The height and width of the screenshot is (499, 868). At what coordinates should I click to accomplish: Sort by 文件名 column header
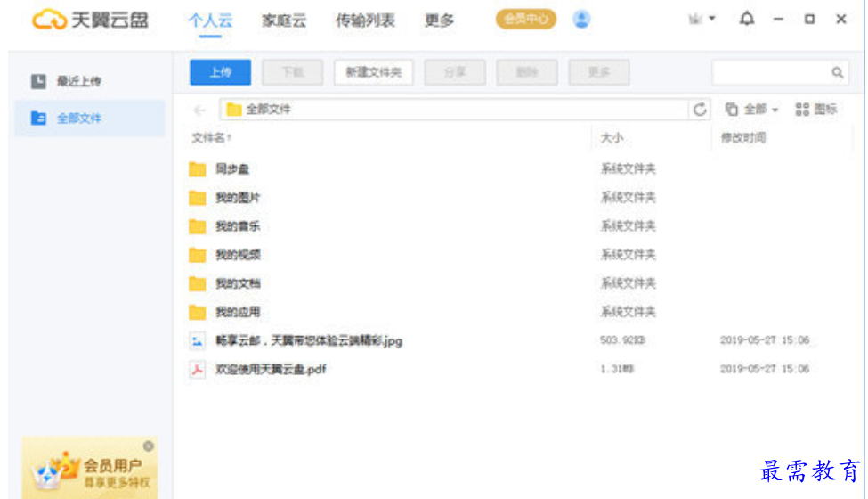point(212,138)
